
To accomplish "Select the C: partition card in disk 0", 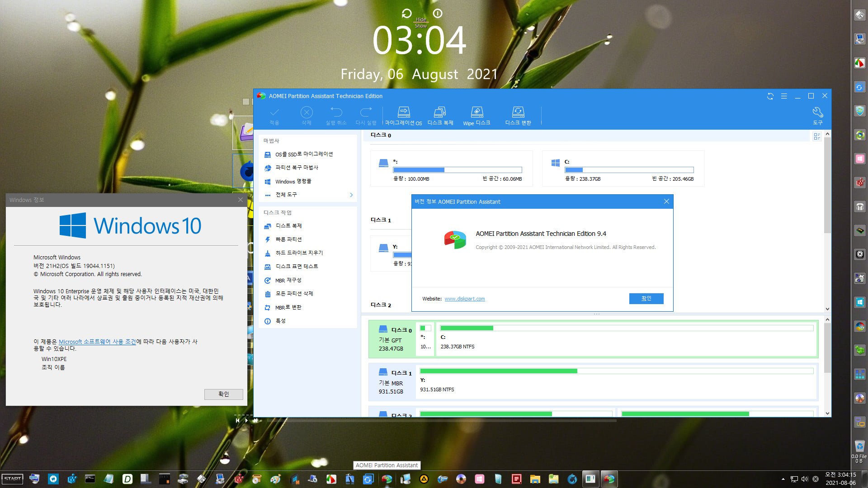I will [623, 169].
